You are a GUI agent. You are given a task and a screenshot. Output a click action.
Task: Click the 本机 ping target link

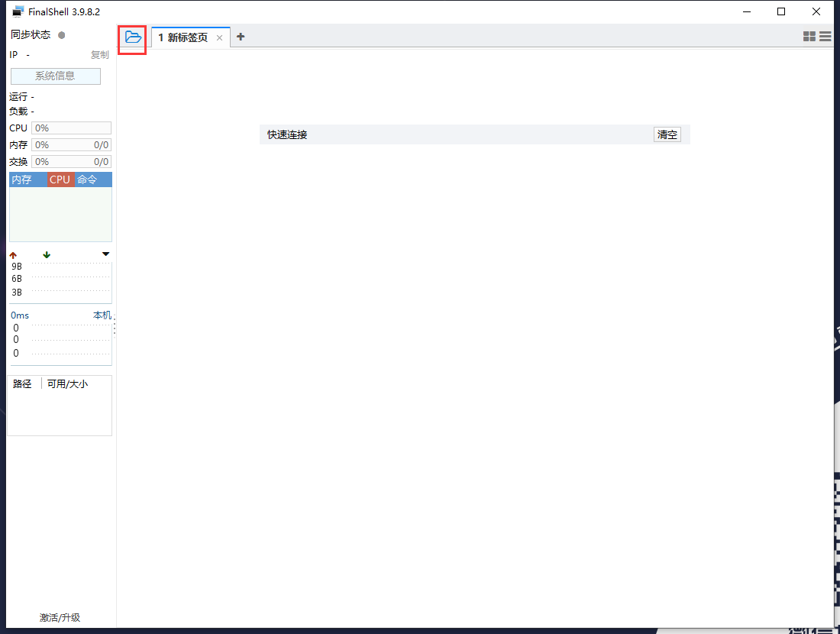tap(102, 315)
